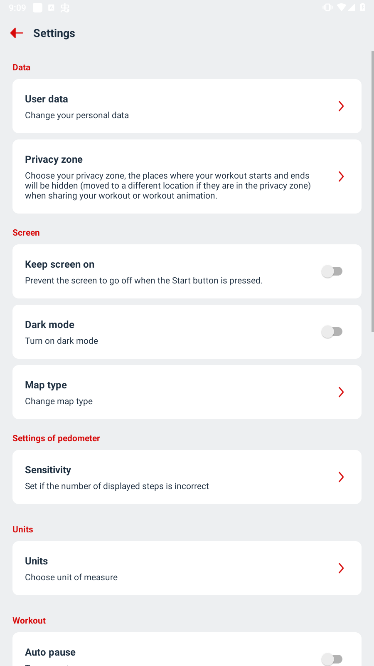Open Units to choose unit of measure
Image resolution: width=374 pixels, height=666 pixels.
[187, 568]
